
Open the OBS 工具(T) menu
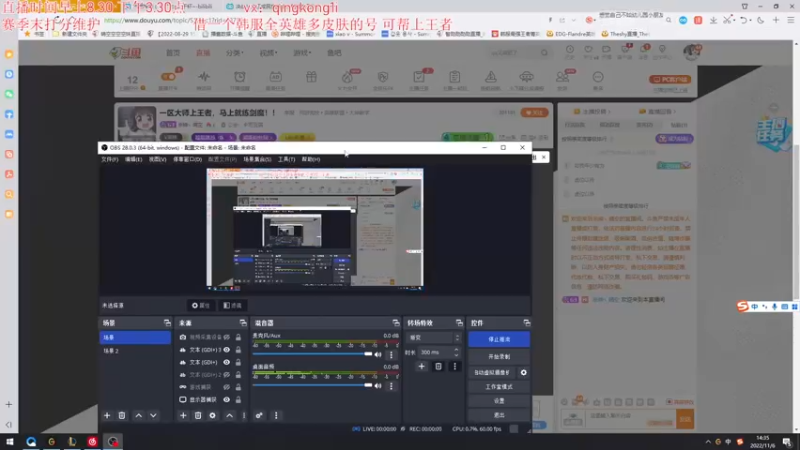pos(286,159)
